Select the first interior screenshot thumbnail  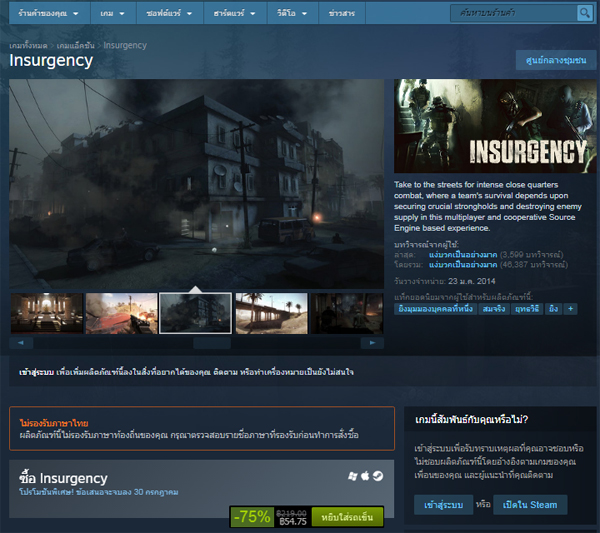[46, 313]
